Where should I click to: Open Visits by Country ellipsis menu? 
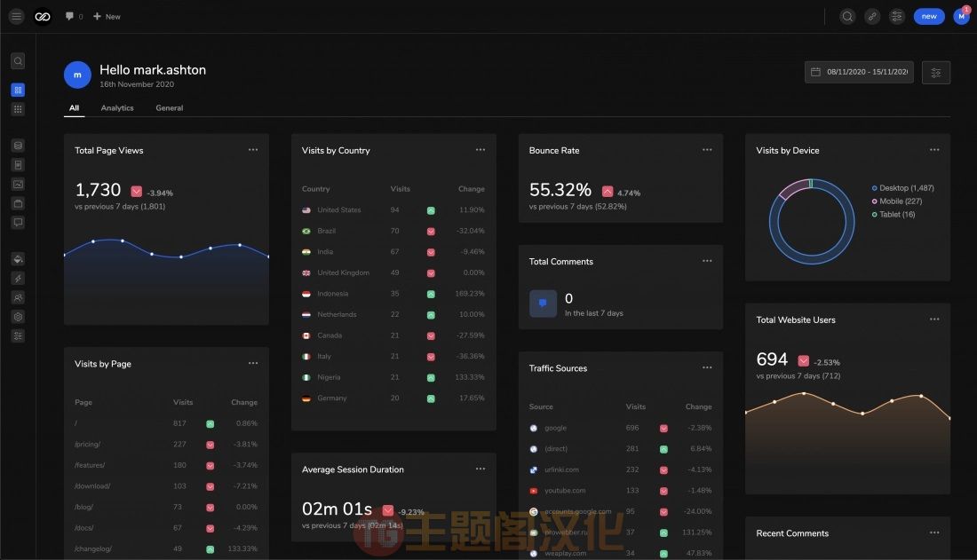(x=481, y=150)
